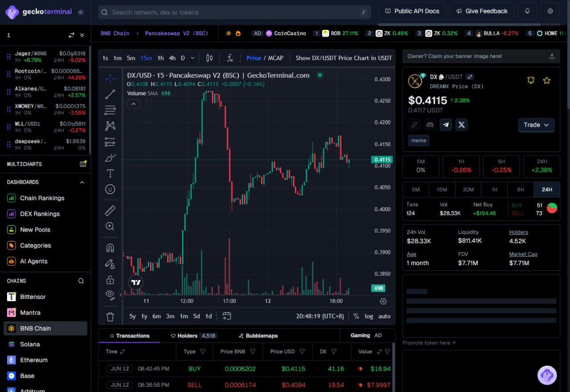Toggle Show DX/USDT Price Chart in USDT

pos(344,58)
